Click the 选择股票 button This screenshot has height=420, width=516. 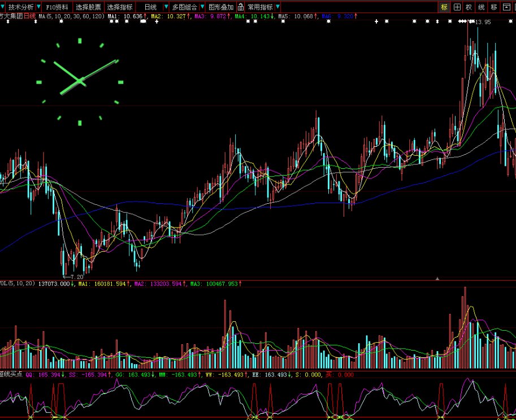tap(89, 7)
